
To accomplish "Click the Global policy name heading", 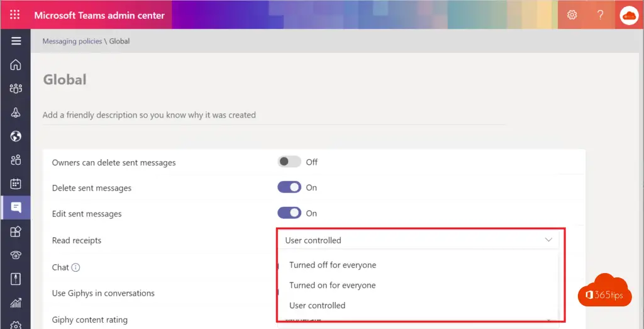I will click(x=65, y=79).
